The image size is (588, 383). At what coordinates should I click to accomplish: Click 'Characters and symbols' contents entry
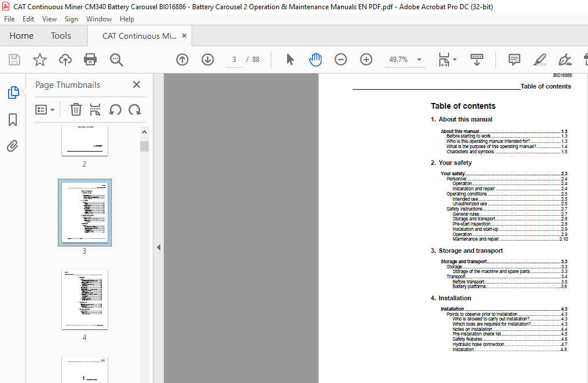point(506,152)
